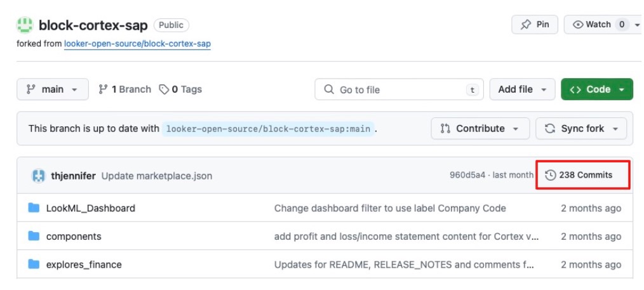Expand the Watch dropdown arrow
Image resolution: width=644 pixels, height=290 pixels.
point(638,25)
